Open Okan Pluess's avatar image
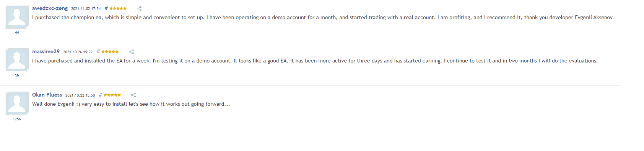 [x=17, y=103]
